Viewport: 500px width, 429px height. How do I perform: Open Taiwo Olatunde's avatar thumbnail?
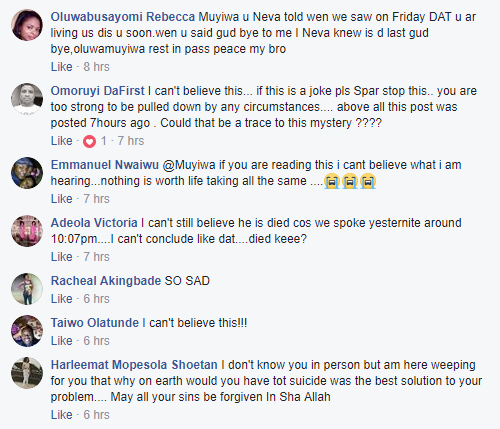(x=27, y=331)
